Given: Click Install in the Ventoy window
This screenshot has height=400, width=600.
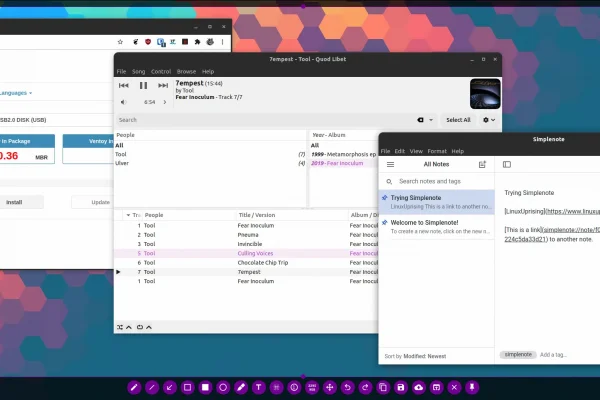Looking at the screenshot, I should [x=14, y=202].
